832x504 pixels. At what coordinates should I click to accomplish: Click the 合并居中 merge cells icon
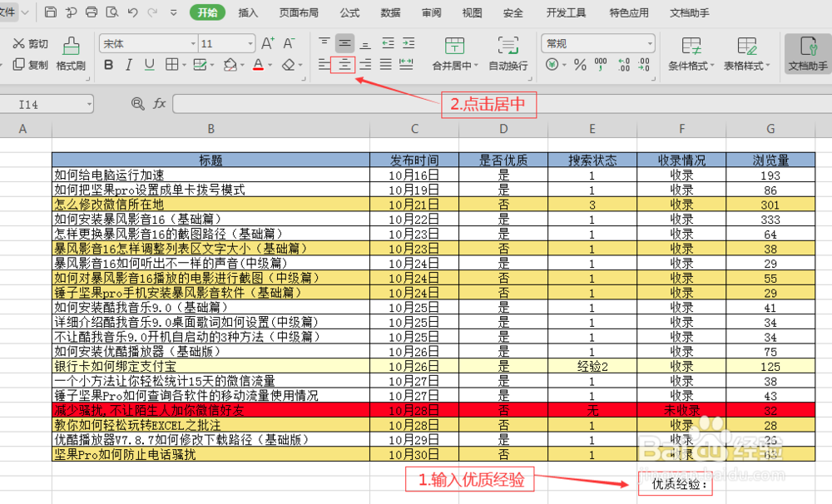(454, 45)
